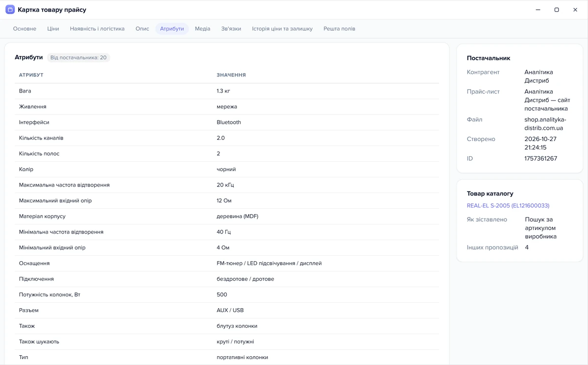
Task: Select the Атрибути tab
Action: [x=172, y=29]
